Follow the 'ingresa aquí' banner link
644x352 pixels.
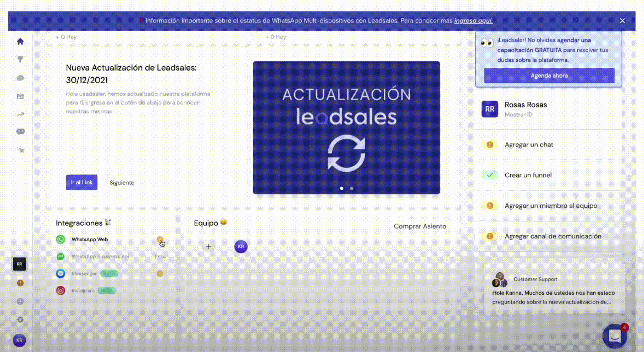tap(473, 21)
